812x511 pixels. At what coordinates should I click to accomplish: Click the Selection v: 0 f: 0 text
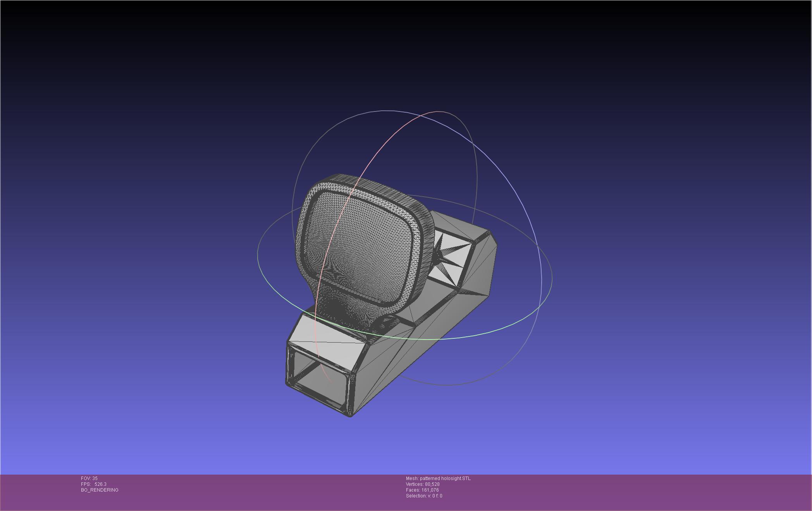[x=424, y=496]
